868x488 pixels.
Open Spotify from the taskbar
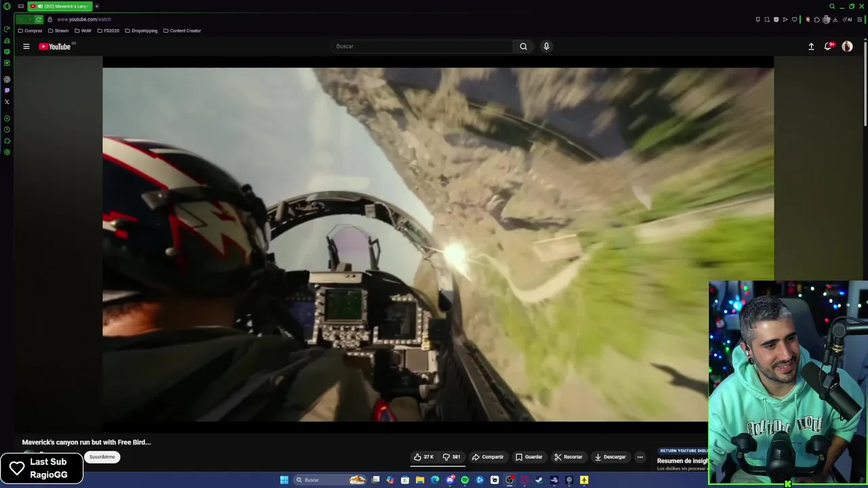[465, 480]
